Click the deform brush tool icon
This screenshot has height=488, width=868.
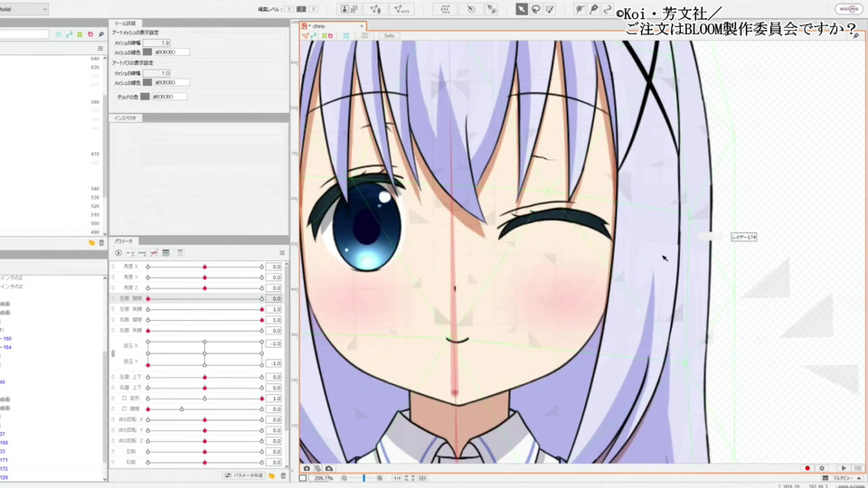(x=580, y=9)
